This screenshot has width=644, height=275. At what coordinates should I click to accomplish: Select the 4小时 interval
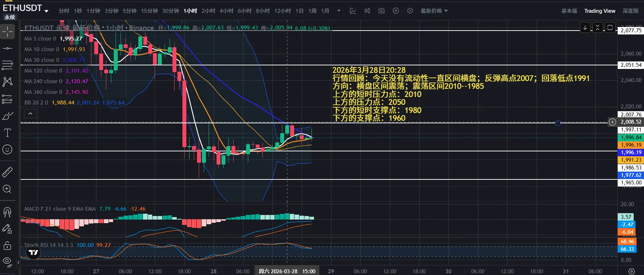[x=227, y=11]
